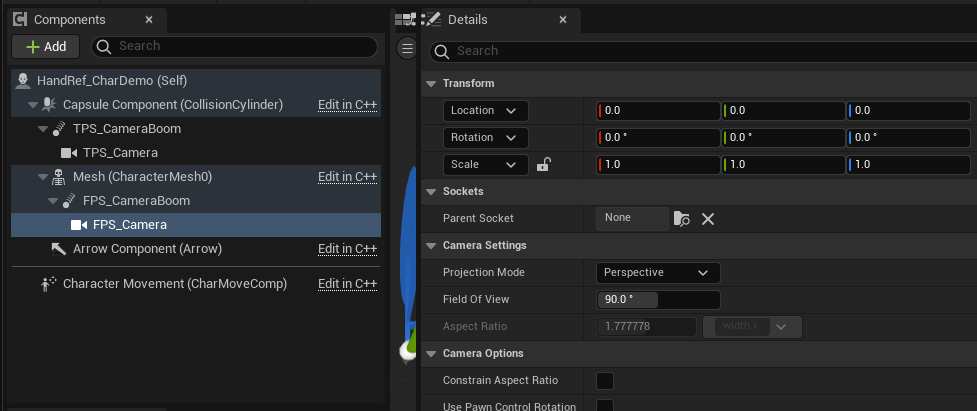Open the Location type dropdown

[485, 110]
